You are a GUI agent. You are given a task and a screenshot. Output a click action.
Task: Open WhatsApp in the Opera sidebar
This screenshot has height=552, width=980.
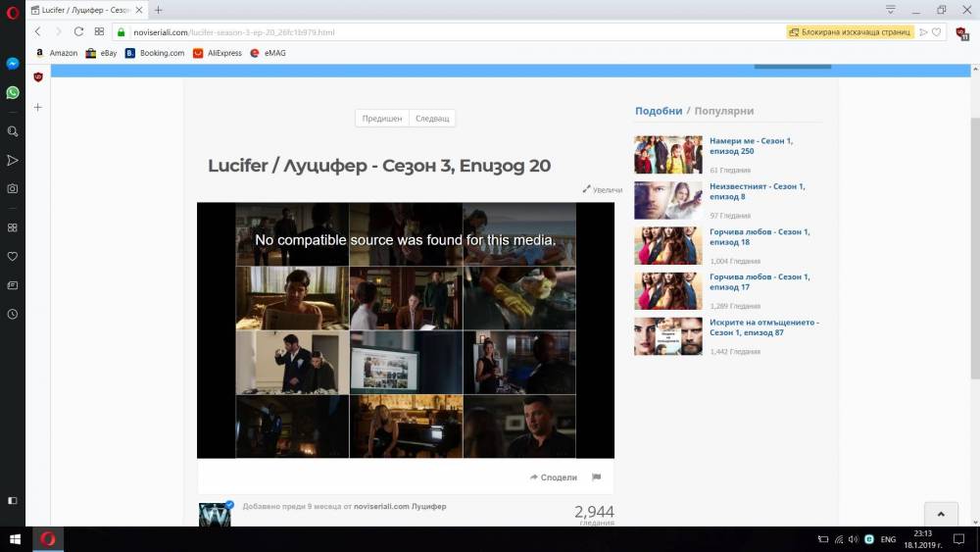(13, 92)
